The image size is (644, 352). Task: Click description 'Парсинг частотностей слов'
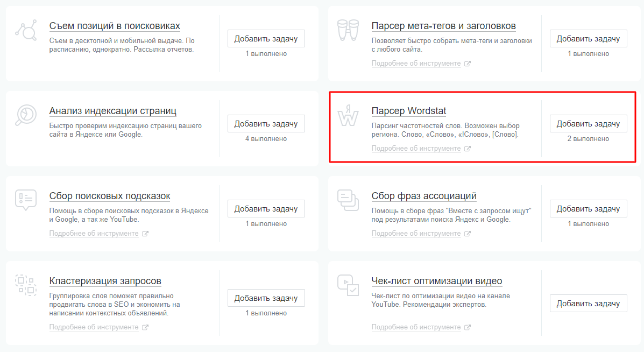[x=445, y=130]
